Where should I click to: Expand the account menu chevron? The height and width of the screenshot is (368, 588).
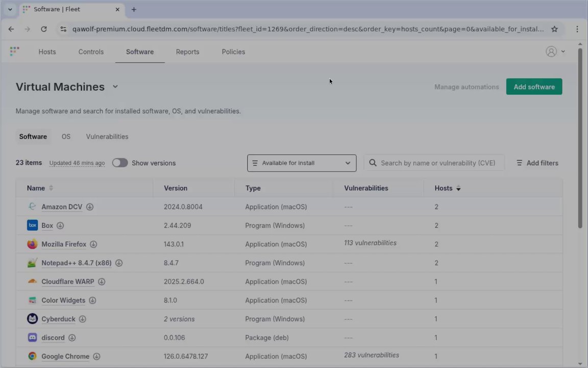pyautogui.click(x=563, y=52)
